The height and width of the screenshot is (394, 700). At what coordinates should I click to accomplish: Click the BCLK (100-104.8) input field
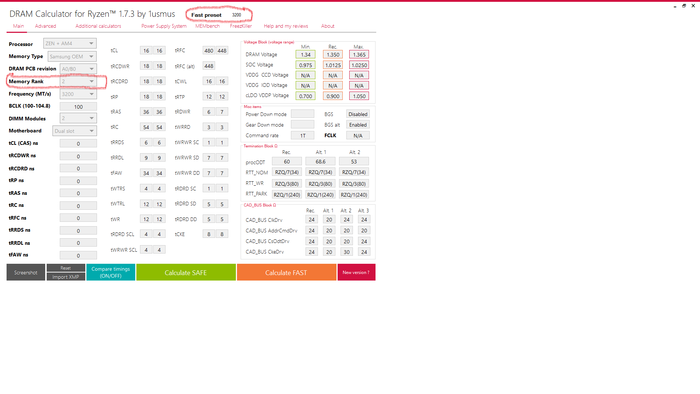point(78,107)
